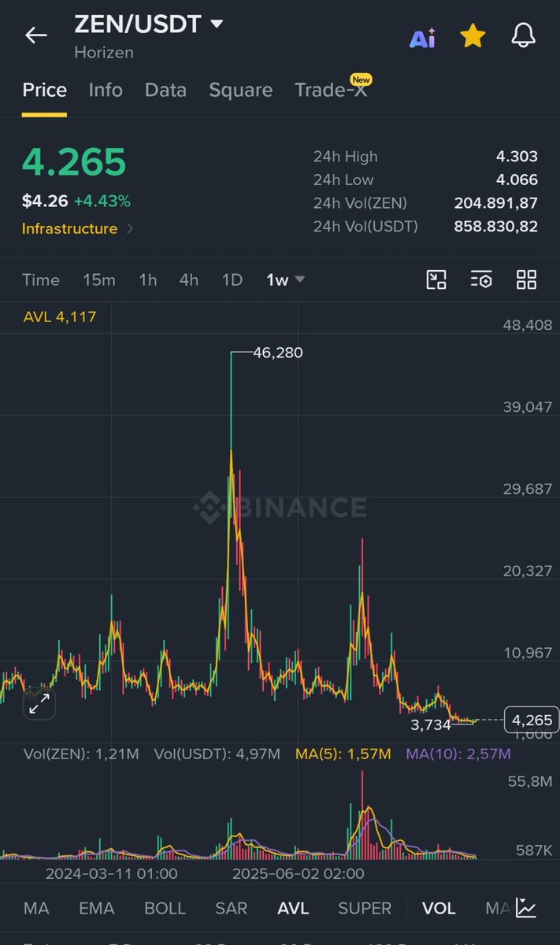The image size is (560, 945).
Task: Expand the 1w interval dropdown
Action: click(x=285, y=280)
